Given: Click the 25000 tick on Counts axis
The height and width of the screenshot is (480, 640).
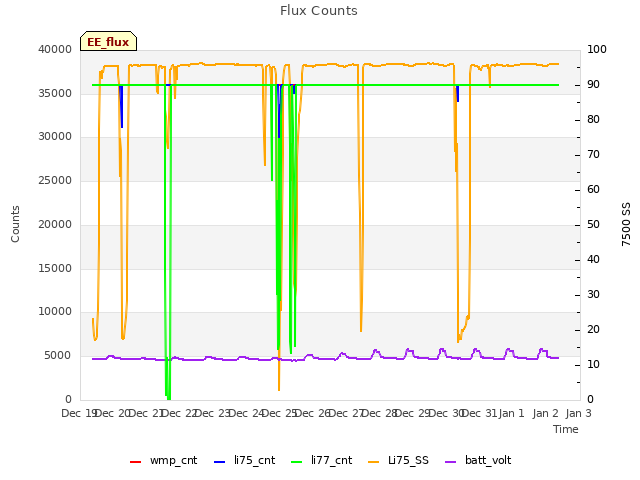Looking at the screenshot, I should 55,180.
